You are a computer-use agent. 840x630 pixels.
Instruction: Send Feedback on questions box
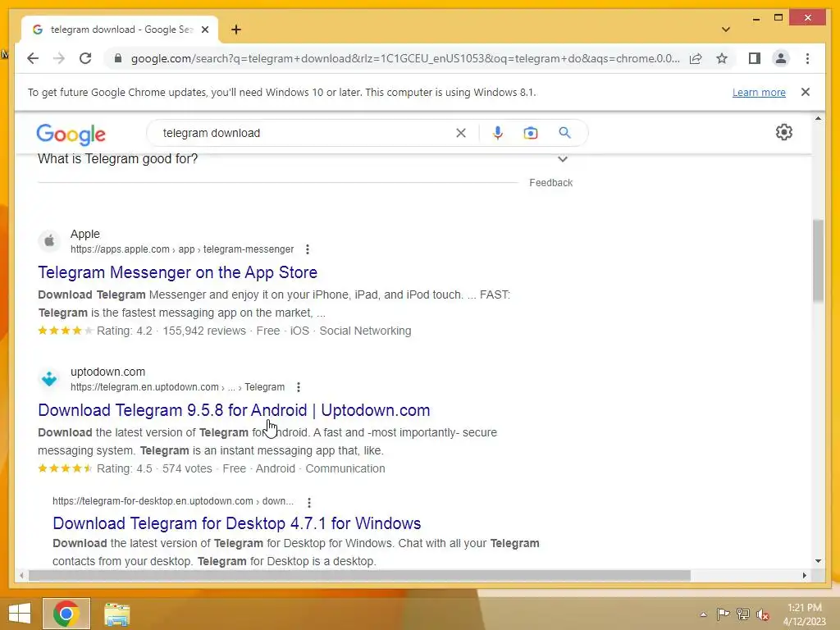(x=550, y=183)
